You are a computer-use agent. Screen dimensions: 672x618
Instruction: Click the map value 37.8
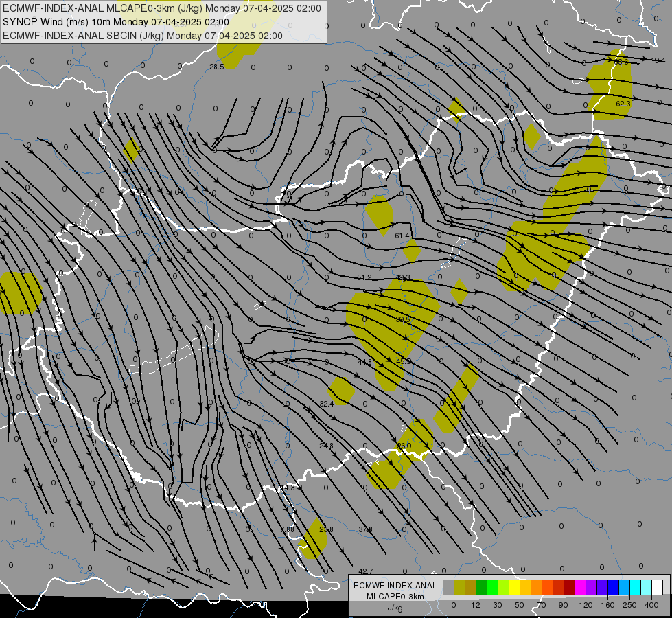pos(365,529)
